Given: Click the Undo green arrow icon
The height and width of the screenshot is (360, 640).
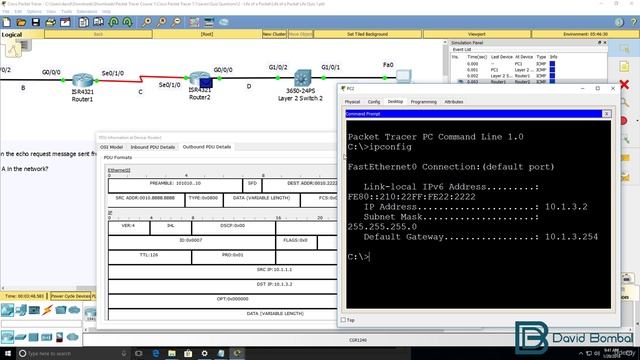Looking at the screenshot, I should 113,22.
